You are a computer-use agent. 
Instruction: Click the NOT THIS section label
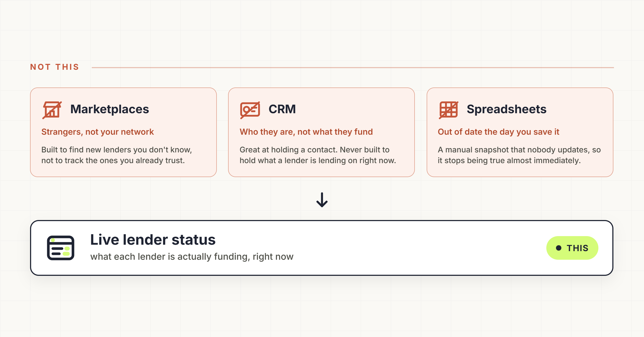(x=55, y=67)
